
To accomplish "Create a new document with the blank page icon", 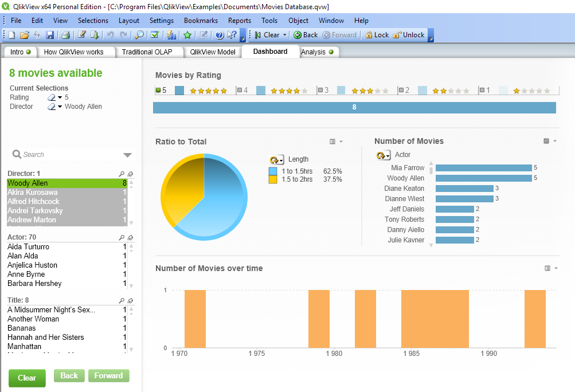I will [11, 35].
